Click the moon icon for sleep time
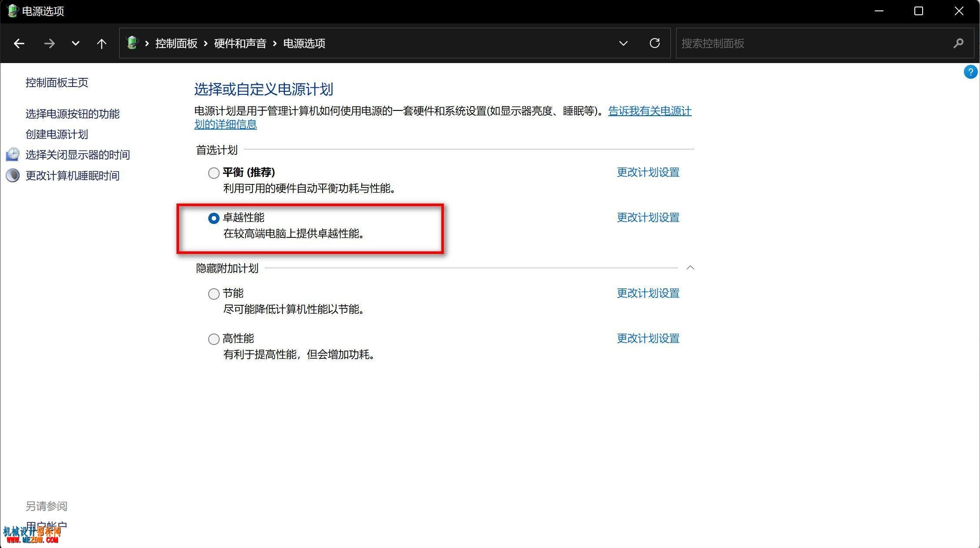This screenshot has height=548, width=980. (13, 175)
